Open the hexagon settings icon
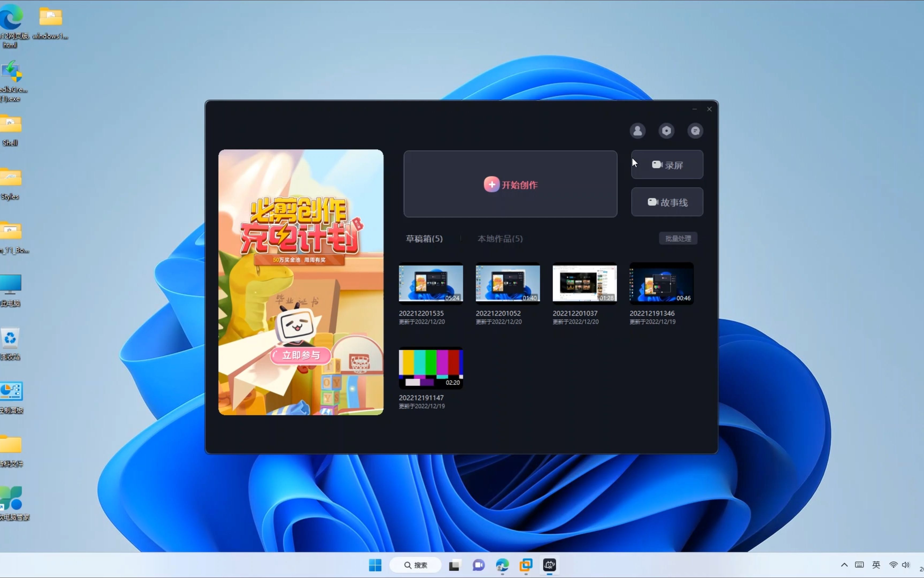 click(666, 131)
